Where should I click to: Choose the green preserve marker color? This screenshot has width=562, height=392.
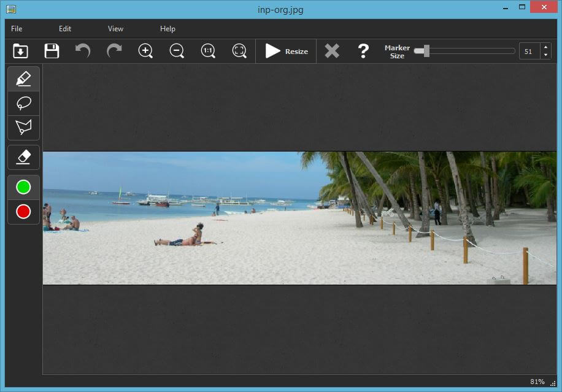click(x=23, y=187)
